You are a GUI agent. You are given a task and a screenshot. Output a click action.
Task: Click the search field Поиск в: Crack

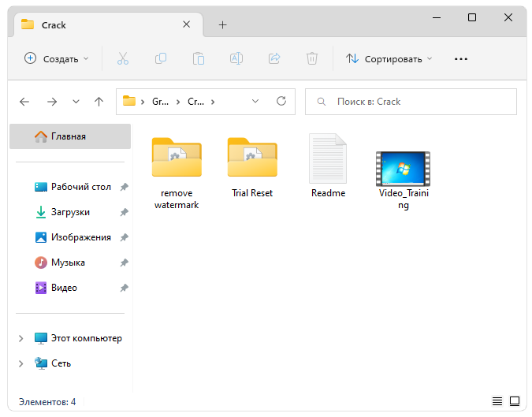(410, 102)
